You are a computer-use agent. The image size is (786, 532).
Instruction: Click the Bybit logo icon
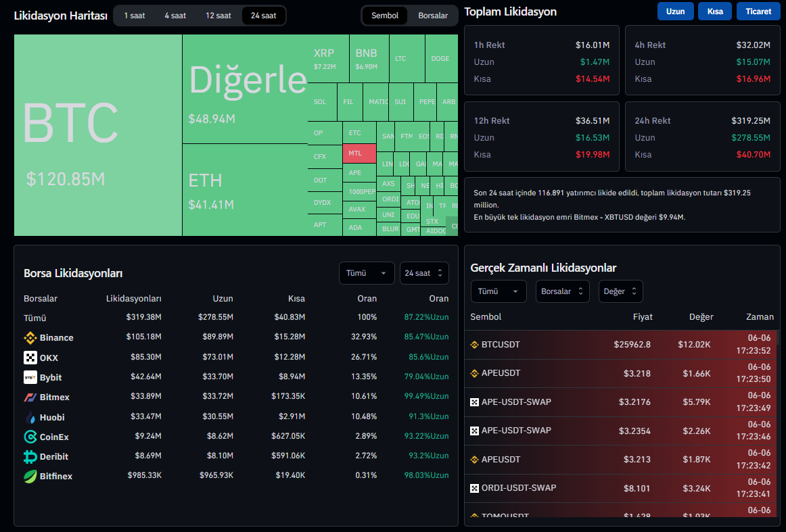30,377
